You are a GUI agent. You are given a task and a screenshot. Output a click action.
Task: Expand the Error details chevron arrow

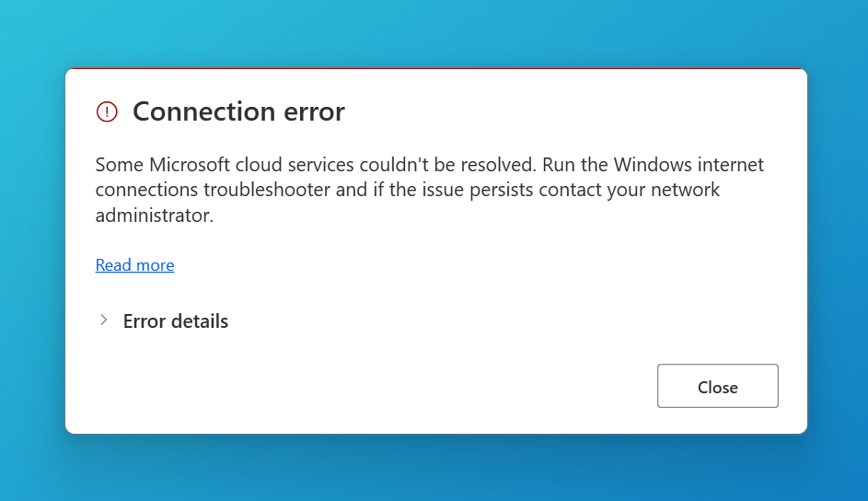click(x=103, y=320)
